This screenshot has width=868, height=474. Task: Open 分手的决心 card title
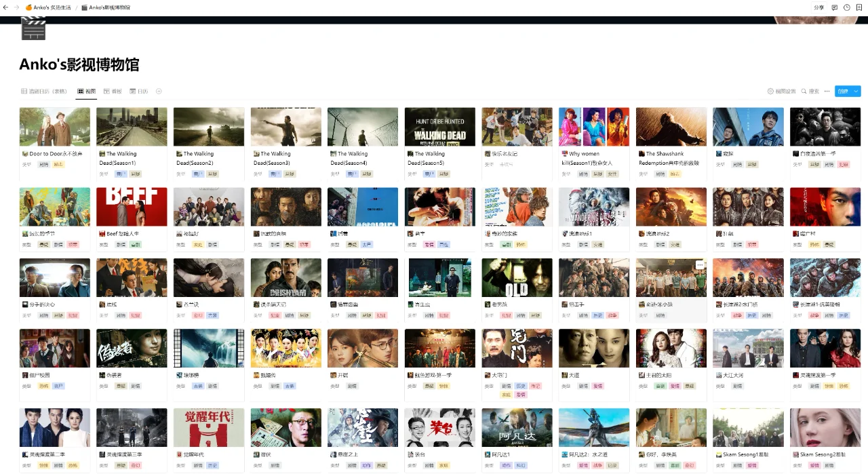41,304
